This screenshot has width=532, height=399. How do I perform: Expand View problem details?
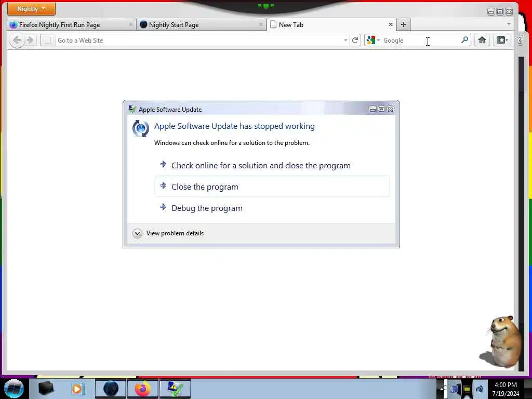point(168,233)
